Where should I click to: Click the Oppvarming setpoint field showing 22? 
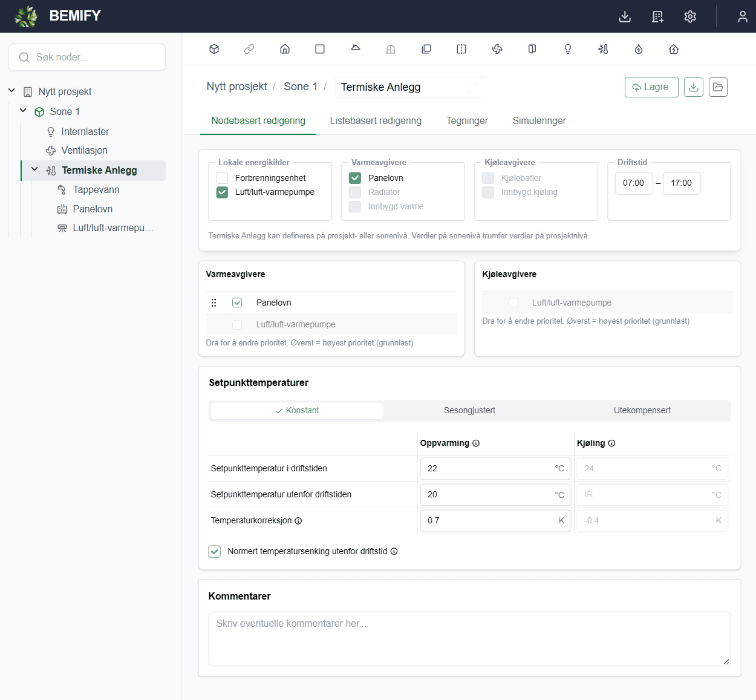(x=495, y=468)
